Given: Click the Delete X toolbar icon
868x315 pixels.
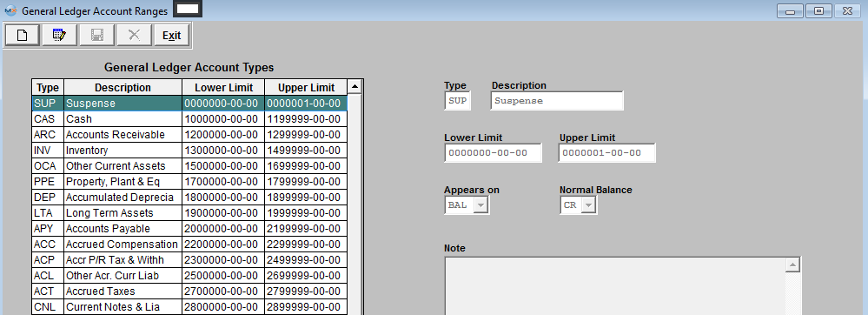Looking at the screenshot, I should (x=135, y=36).
